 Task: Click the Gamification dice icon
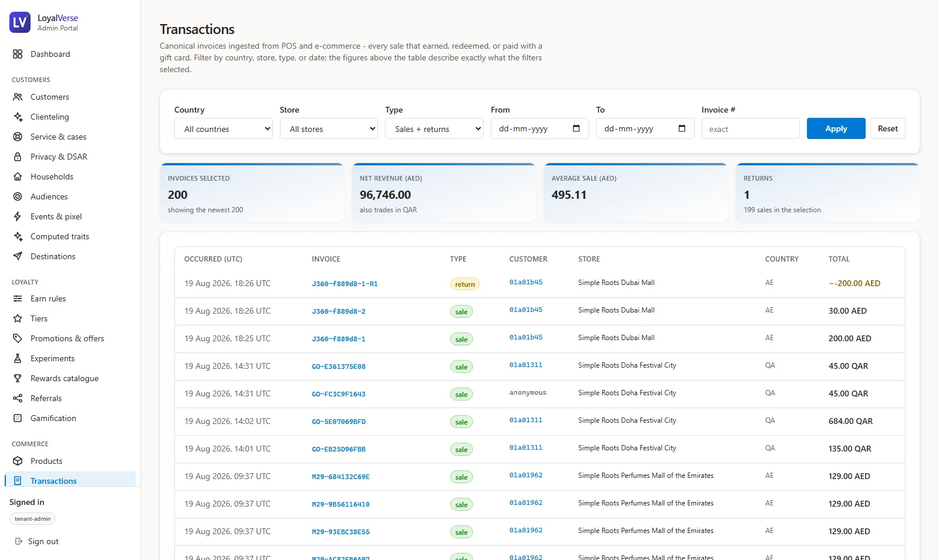(18, 418)
